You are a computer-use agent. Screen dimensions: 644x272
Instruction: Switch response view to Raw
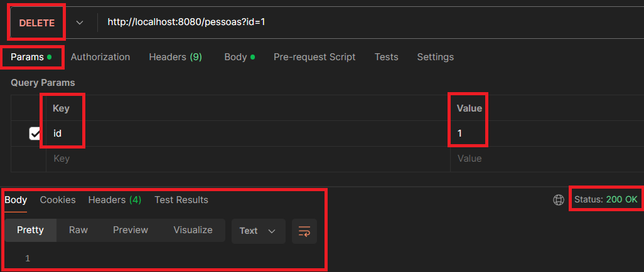coord(78,230)
